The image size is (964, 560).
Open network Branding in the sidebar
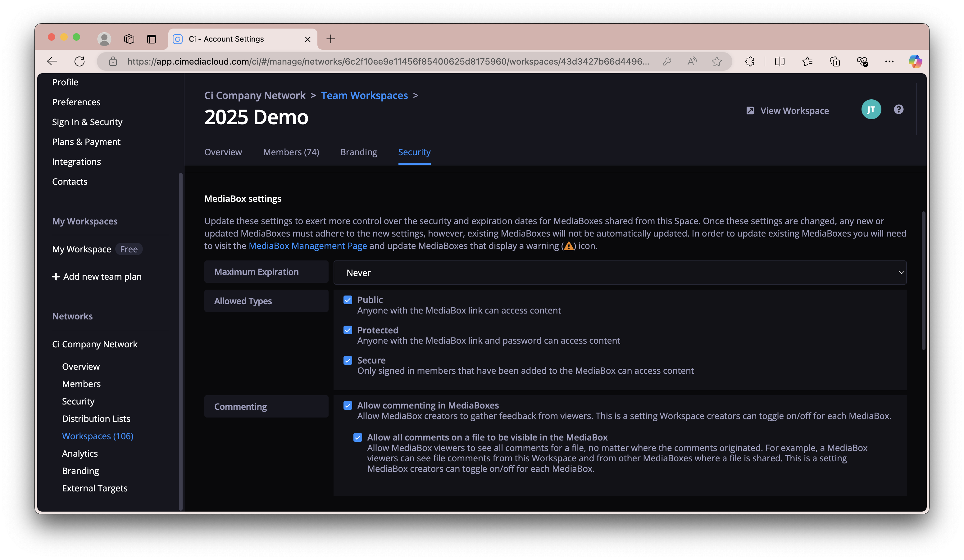(80, 471)
